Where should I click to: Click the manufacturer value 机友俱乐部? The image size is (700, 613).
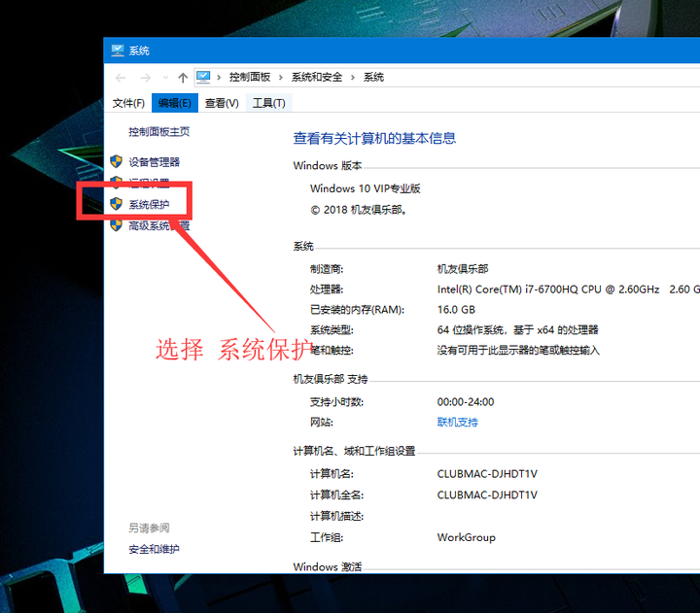(x=463, y=269)
